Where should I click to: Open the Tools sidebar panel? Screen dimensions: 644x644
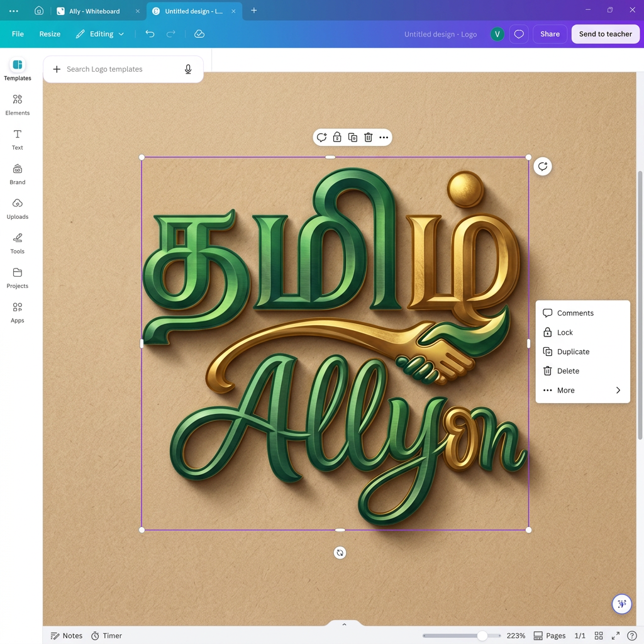(x=17, y=243)
